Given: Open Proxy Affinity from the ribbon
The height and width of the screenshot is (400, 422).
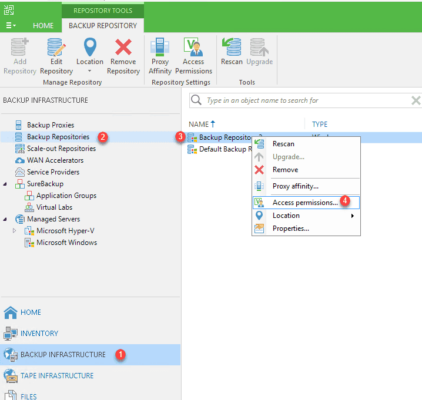Looking at the screenshot, I should tap(160, 56).
